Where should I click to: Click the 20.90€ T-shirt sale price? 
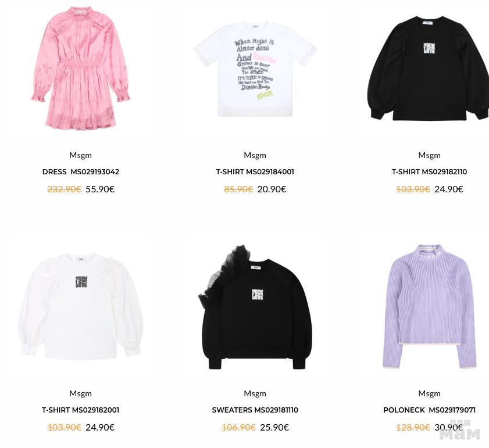(x=272, y=189)
